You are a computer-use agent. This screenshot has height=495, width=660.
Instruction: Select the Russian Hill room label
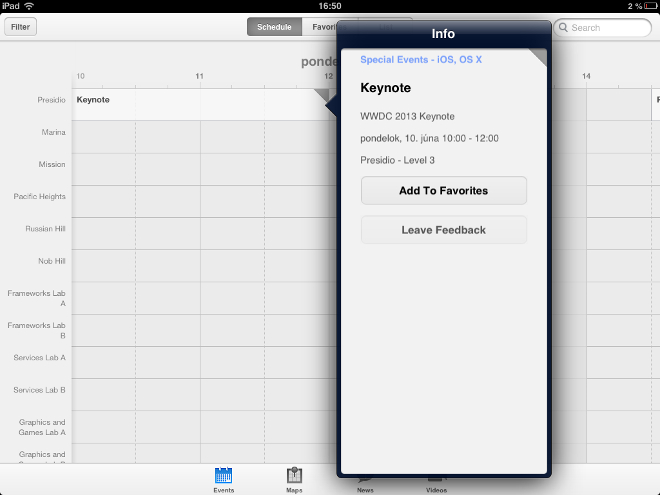45,229
